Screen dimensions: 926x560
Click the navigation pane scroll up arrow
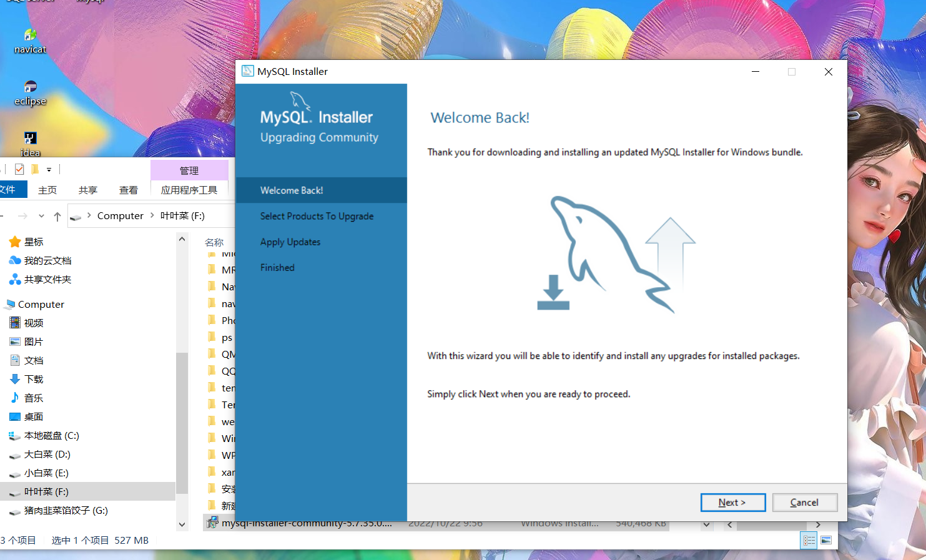click(182, 239)
